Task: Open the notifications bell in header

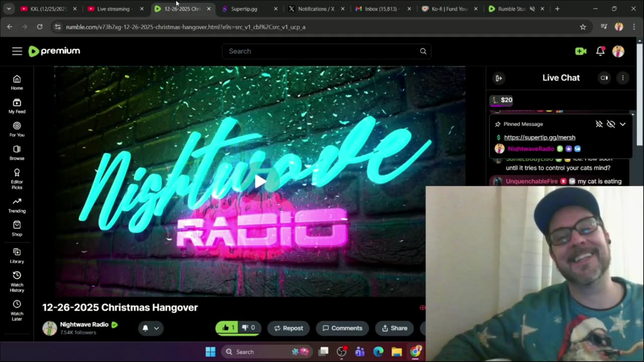Action: [600, 51]
